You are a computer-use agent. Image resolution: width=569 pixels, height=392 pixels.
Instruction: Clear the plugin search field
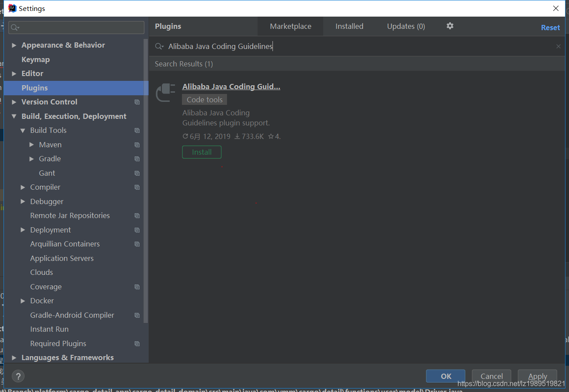[x=558, y=46]
